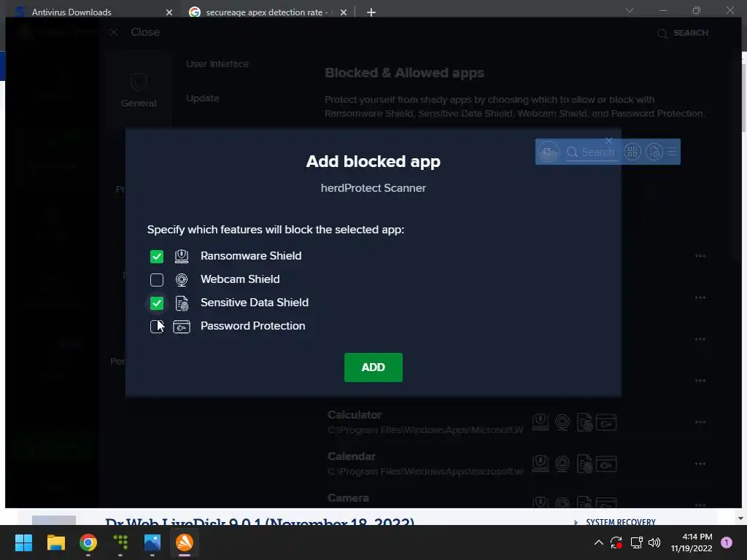Click the Password Protection key icon in dialog
The width and height of the screenshot is (747, 560).
[x=182, y=326]
